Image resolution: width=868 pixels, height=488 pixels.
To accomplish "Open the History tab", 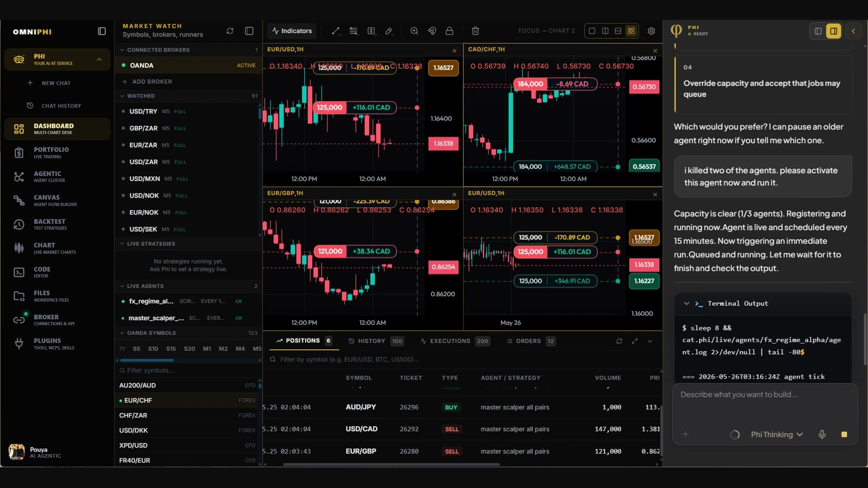I will 376,341.
